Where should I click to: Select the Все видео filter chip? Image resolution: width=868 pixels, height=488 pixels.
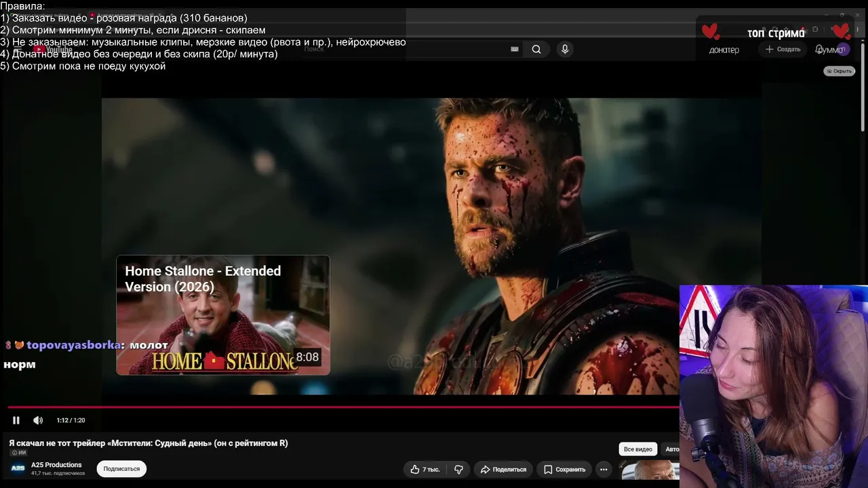pyautogui.click(x=638, y=449)
